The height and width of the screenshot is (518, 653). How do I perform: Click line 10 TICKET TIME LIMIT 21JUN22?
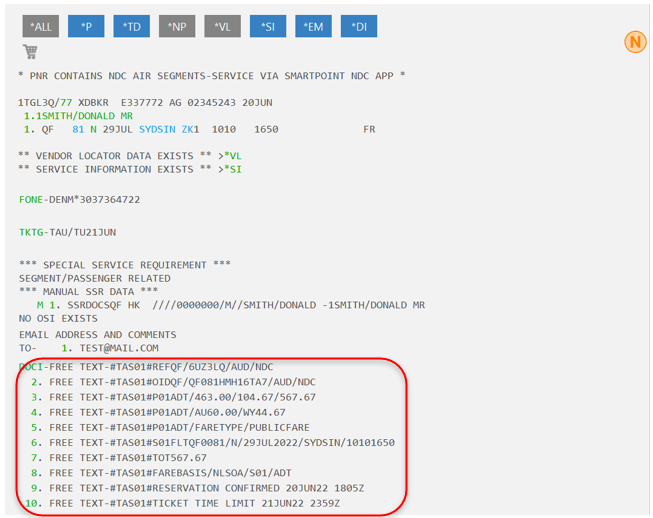(182, 503)
